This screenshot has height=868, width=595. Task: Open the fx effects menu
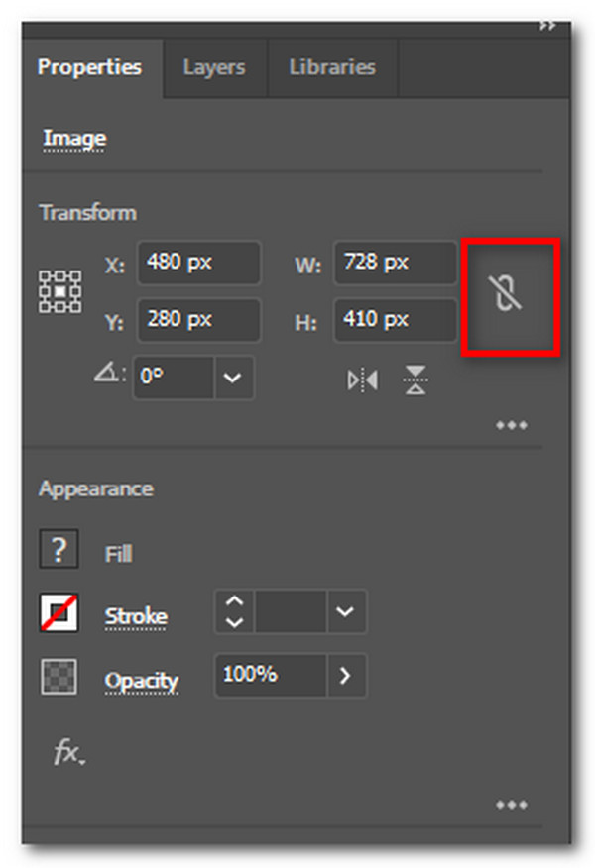[x=67, y=753]
